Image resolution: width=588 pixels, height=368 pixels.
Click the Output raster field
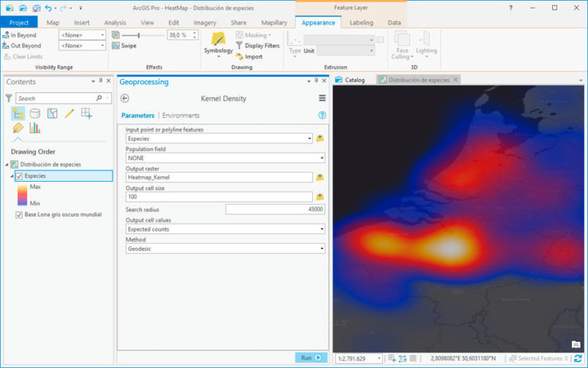pos(219,177)
